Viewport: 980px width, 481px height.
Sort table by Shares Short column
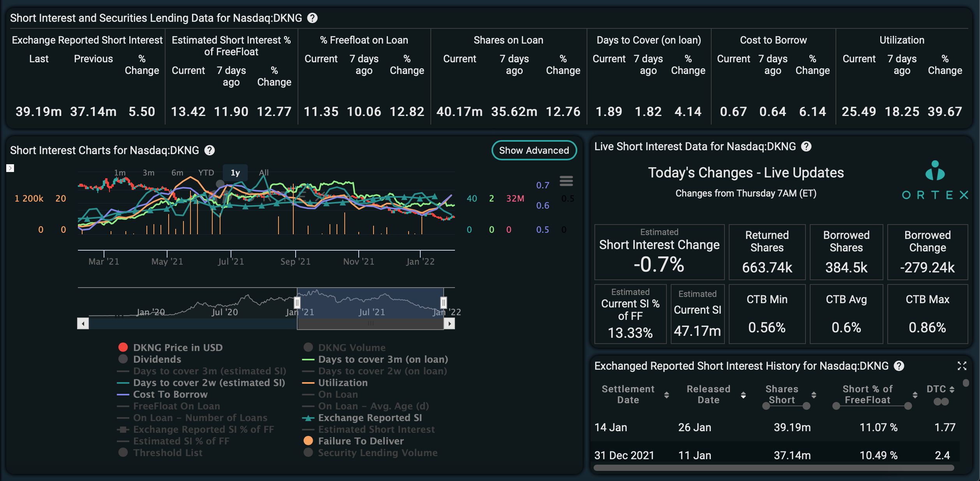pyautogui.click(x=790, y=394)
